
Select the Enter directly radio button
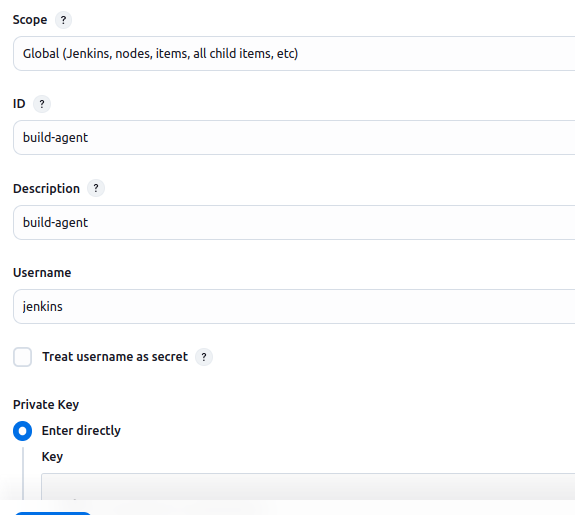pos(22,431)
